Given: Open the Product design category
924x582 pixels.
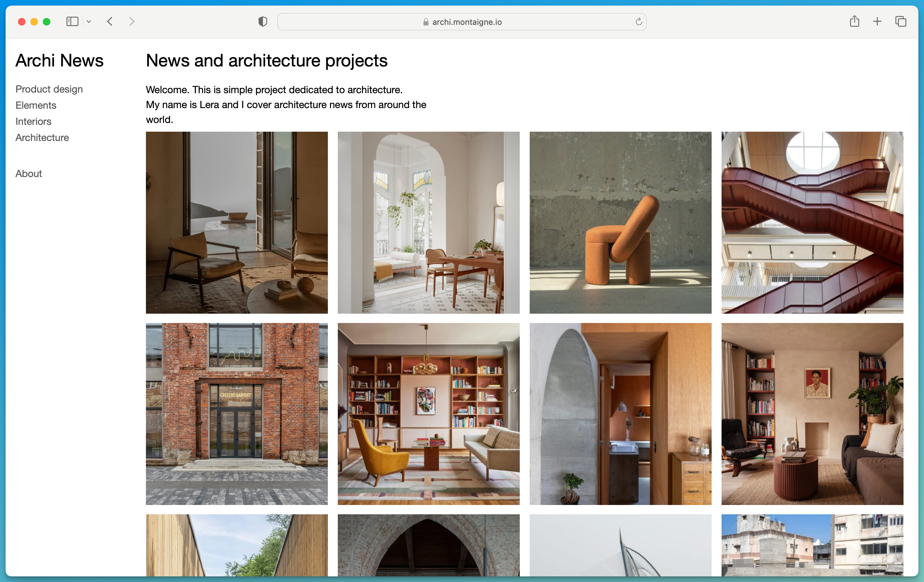Looking at the screenshot, I should [49, 89].
